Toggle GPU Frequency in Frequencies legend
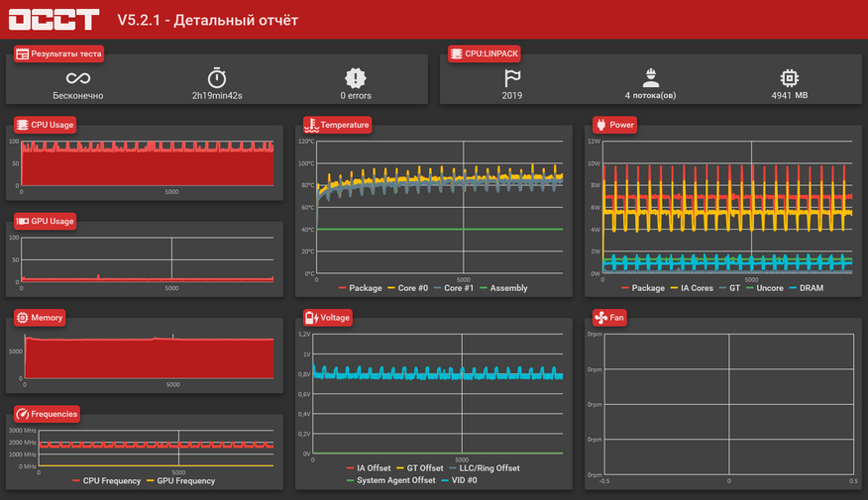The width and height of the screenshot is (868, 500). tap(185, 481)
